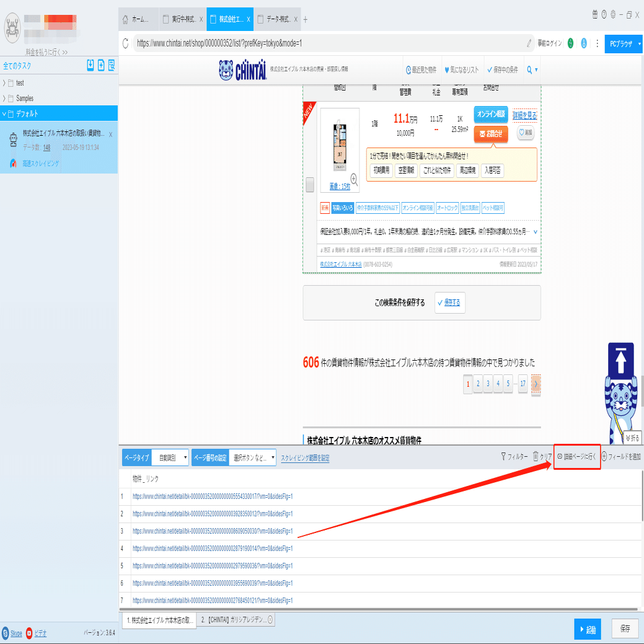The image size is (644, 644).
Task: Click the horizontal scrollbar under the data table
Action: [378, 609]
